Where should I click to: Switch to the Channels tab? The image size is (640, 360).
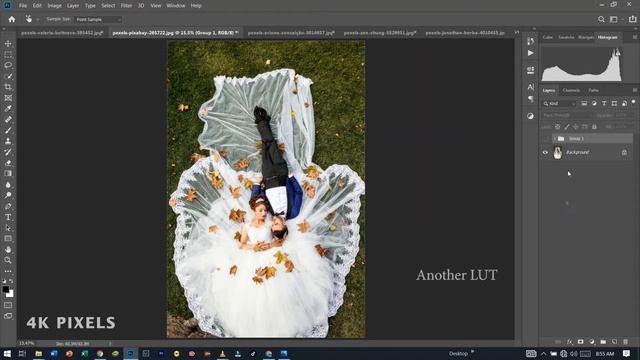[571, 90]
